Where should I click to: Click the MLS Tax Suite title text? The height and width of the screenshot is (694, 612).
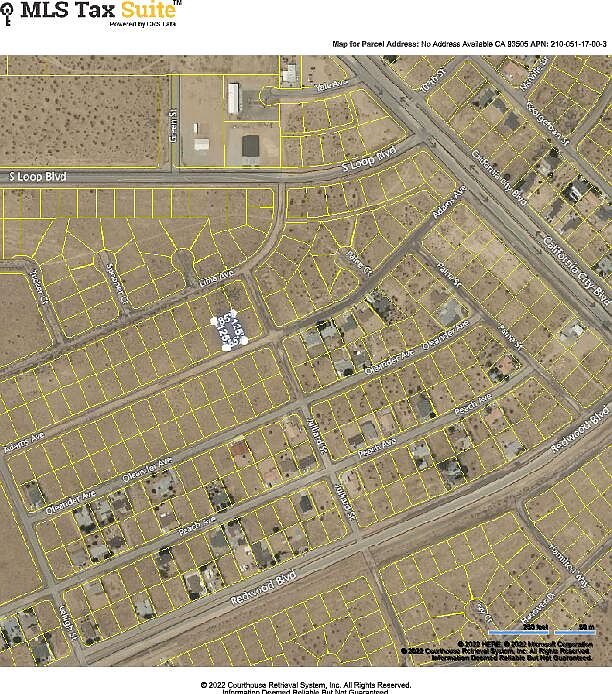point(101,9)
